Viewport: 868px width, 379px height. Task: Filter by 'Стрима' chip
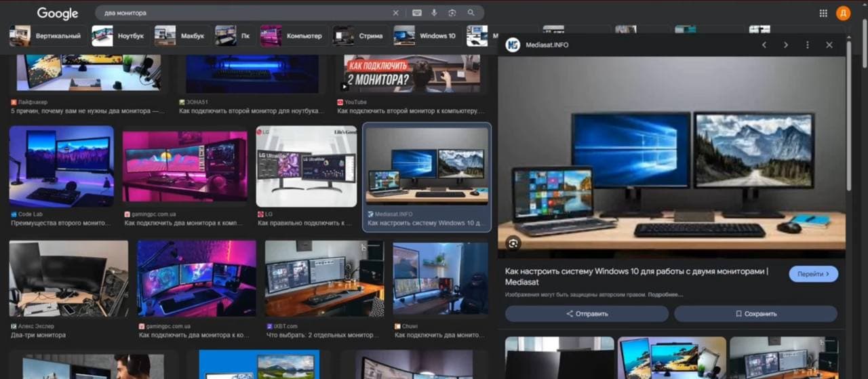point(361,35)
